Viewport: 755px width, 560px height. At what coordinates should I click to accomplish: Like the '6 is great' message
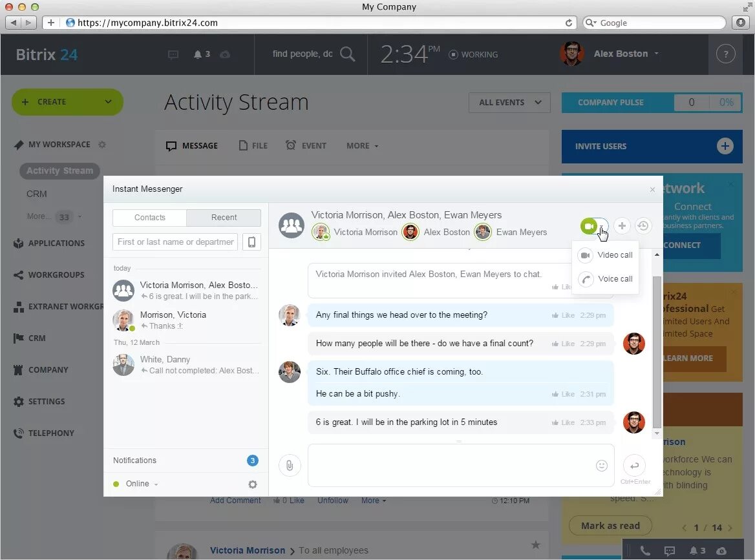point(564,422)
